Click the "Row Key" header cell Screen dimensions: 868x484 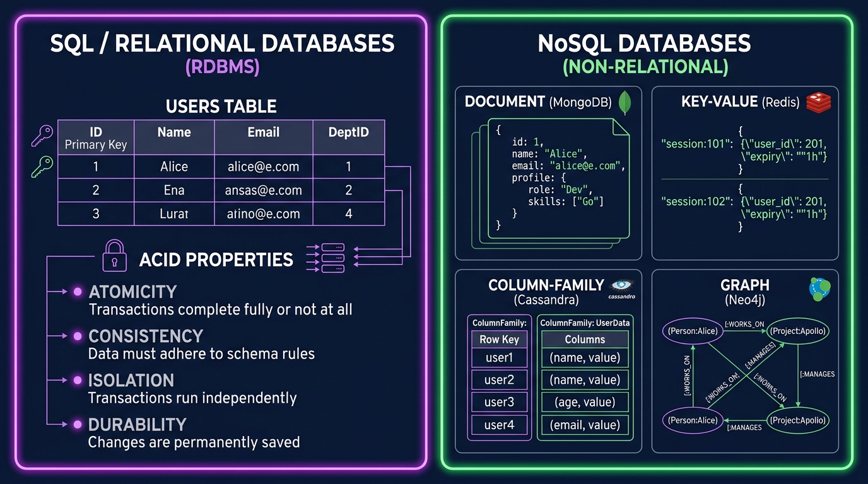(499, 339)
